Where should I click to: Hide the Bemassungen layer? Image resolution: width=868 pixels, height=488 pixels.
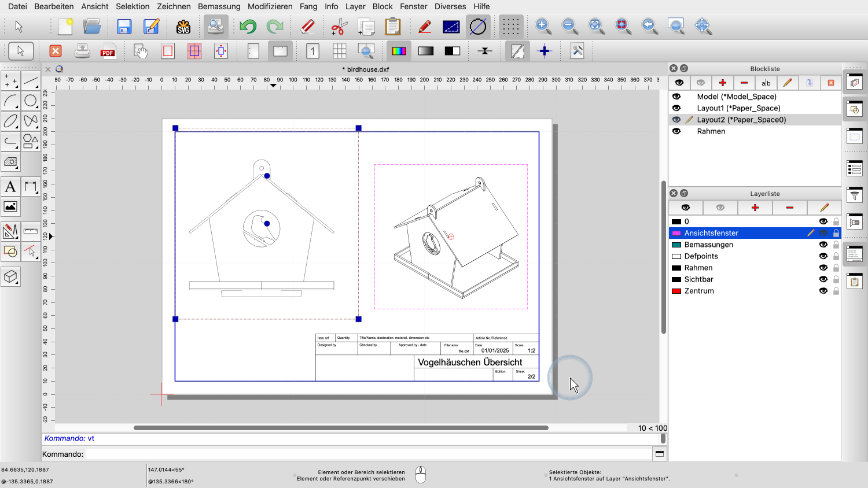pyautogui.click(x=823, y=245)
